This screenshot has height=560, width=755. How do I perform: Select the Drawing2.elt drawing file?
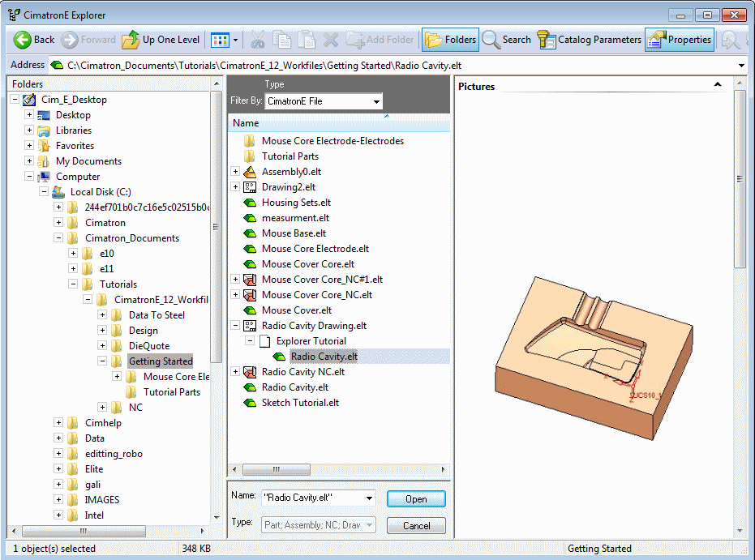click(288, 187)
